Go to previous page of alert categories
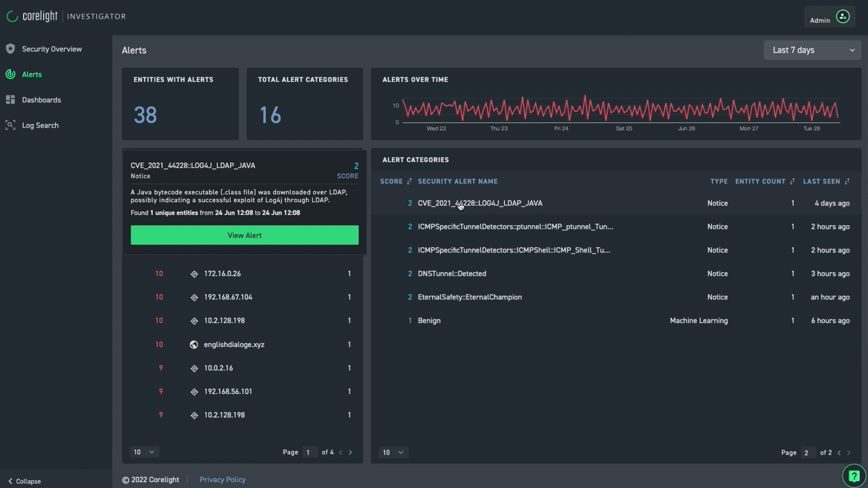The width and height of the screenshot is (868, 488). [839, 453]
